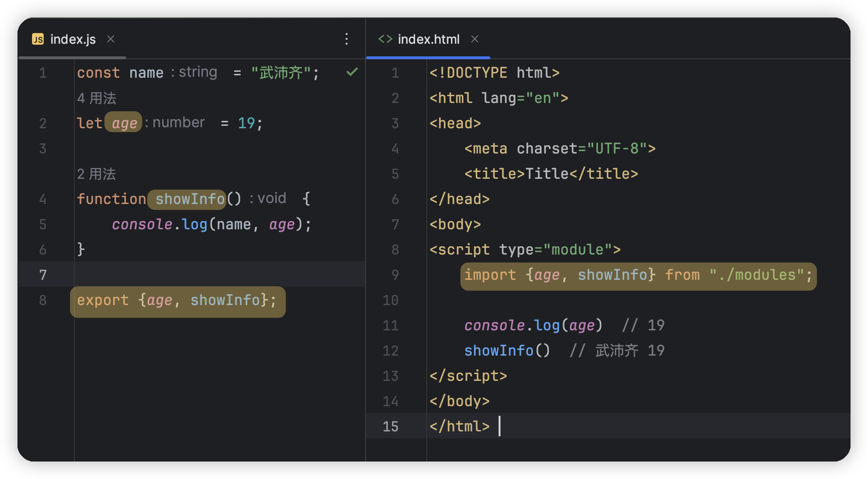Click the highlighted age variable in let statement
Viewport: 868px width, 479px height.
click(x=124, y=123)
